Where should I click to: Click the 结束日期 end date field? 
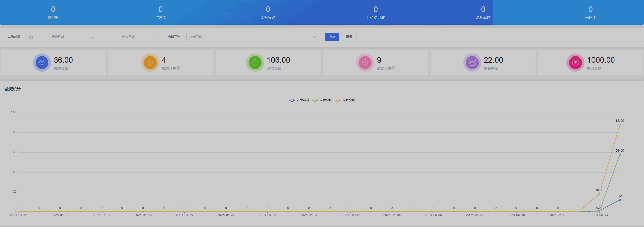point(128,37)
